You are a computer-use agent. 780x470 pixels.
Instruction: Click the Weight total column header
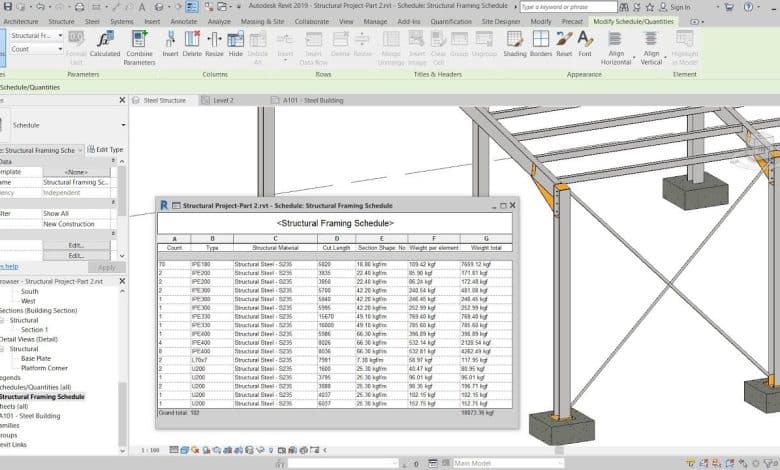486,248
